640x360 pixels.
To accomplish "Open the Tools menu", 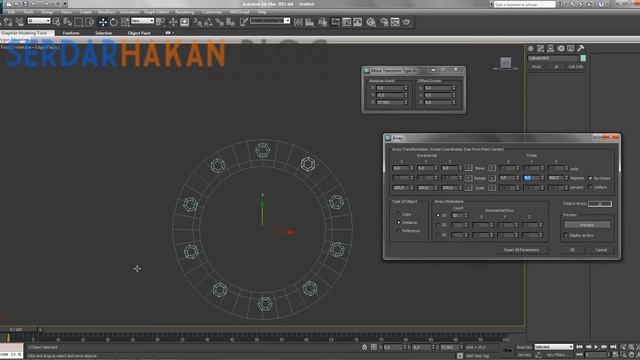I will pyautogui.click(x=29, y=12).
